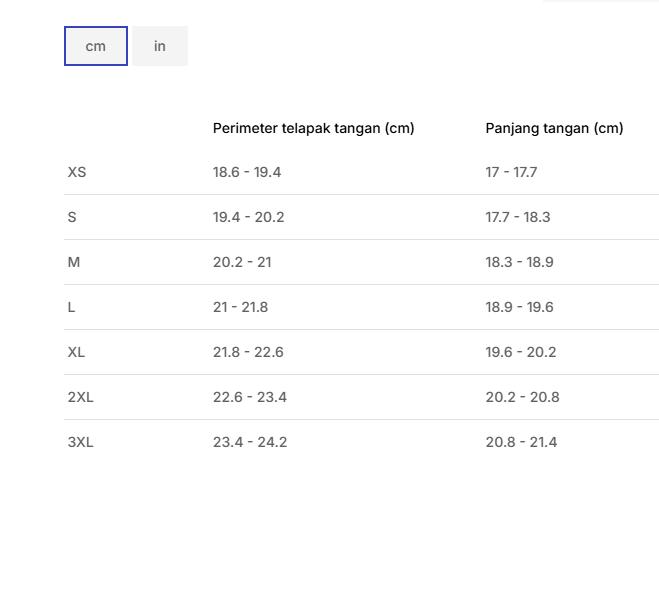Select the cm unit toggle
659x606 pixels.
point(96,46)
